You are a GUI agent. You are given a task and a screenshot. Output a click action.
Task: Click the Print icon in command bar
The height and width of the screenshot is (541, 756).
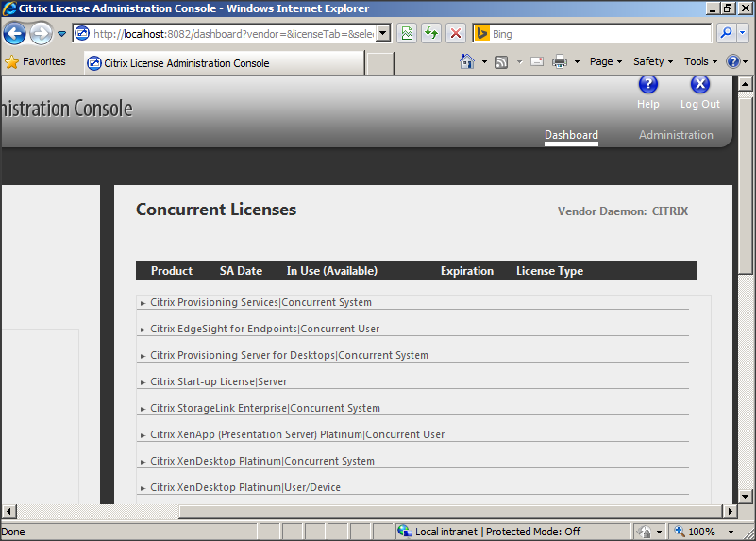click(559, 61)
